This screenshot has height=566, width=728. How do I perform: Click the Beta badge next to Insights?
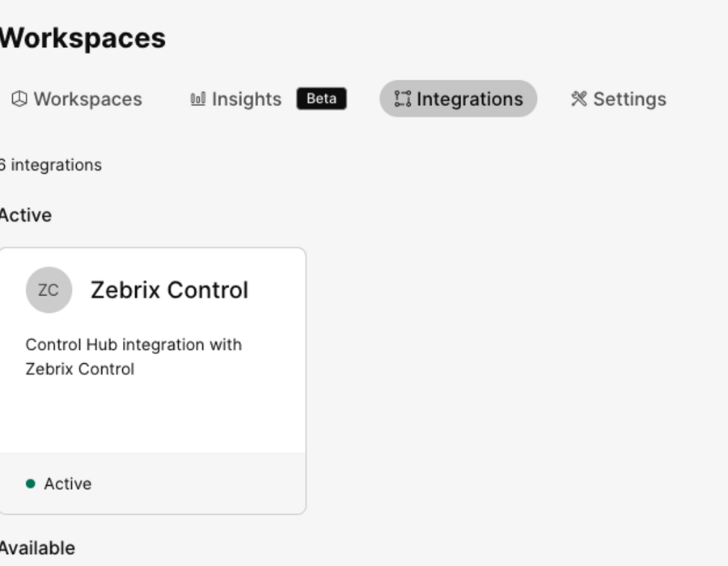point(322,99)
